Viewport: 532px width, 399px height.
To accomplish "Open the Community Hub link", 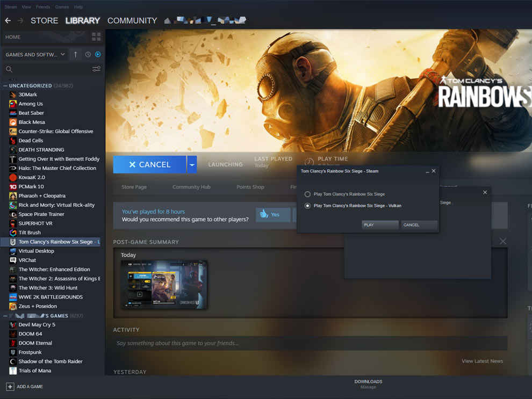I will pyautogui.click(x=191, y=187).
